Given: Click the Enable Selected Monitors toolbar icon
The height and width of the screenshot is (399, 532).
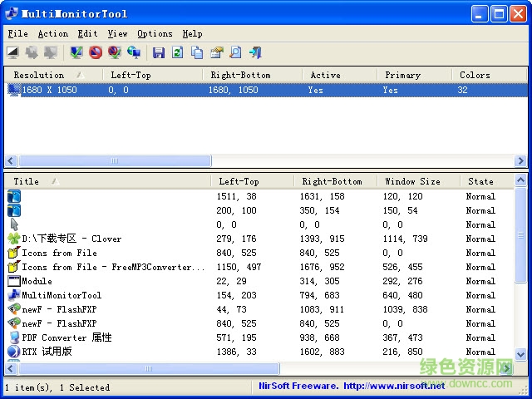Looking at the screenshot, I should click(76, 53).
